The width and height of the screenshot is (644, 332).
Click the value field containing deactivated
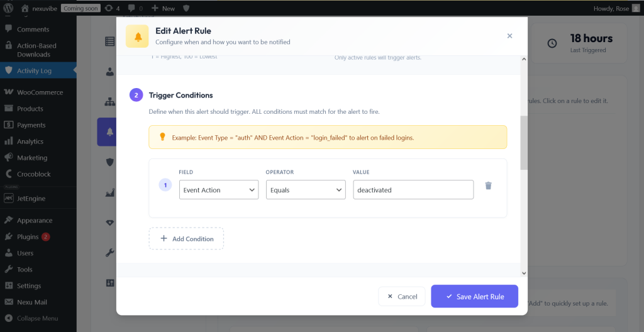[x=413, y=190]
